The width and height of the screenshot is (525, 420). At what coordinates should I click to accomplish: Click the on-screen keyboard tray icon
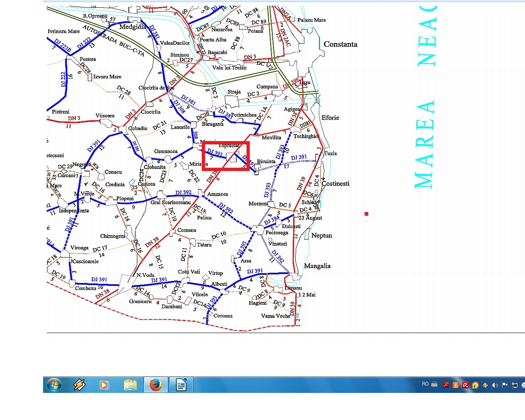[x=434, y=385]
